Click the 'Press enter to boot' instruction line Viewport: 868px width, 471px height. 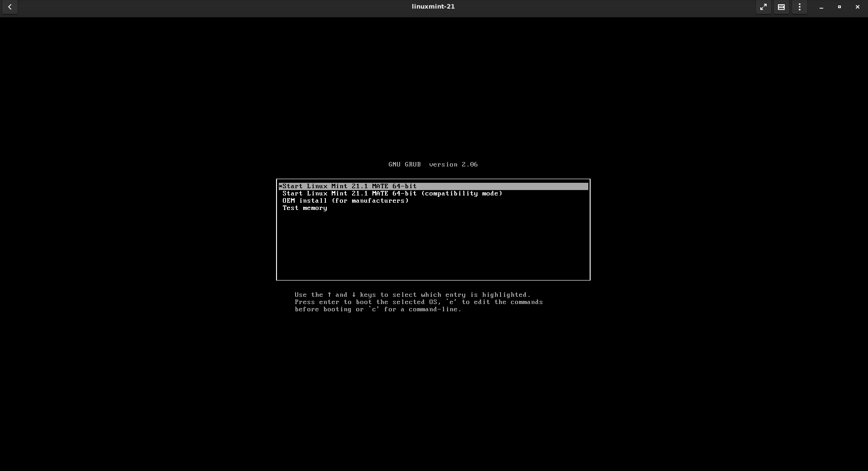[x=419, y=302]
